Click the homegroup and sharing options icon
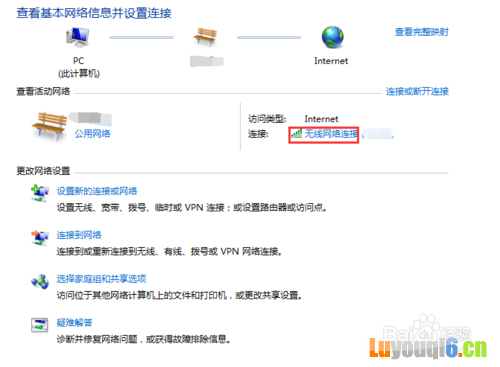The height and width of the screenshot is (367, 500). click(x=40, y=282)
